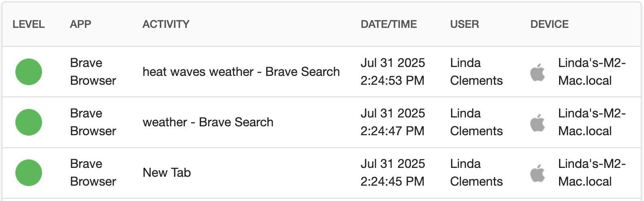Select the 'New Tab' activity entry
This screenshot has height=201, width=644.
click(x=167, y=173)
